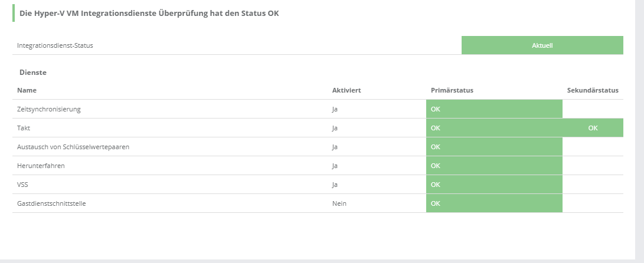Select the 'Zeitsynchronisierung' service row name
Viewport: 644px width, 263px height.
[x=49, y=109]
